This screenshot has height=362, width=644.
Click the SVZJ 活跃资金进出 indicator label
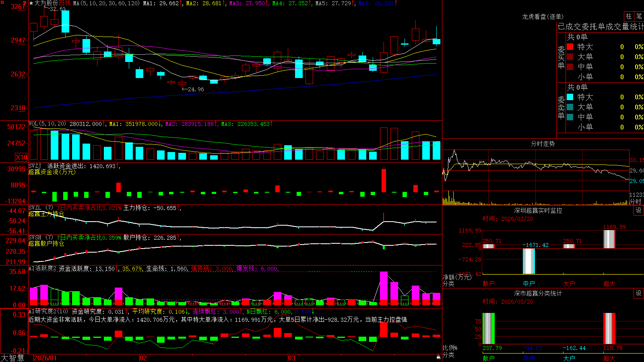pyautogui.click(x=58, y=166)
